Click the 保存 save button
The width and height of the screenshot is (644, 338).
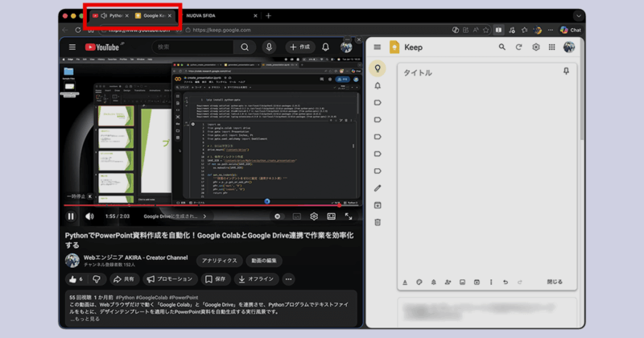(x=216, y=279)
